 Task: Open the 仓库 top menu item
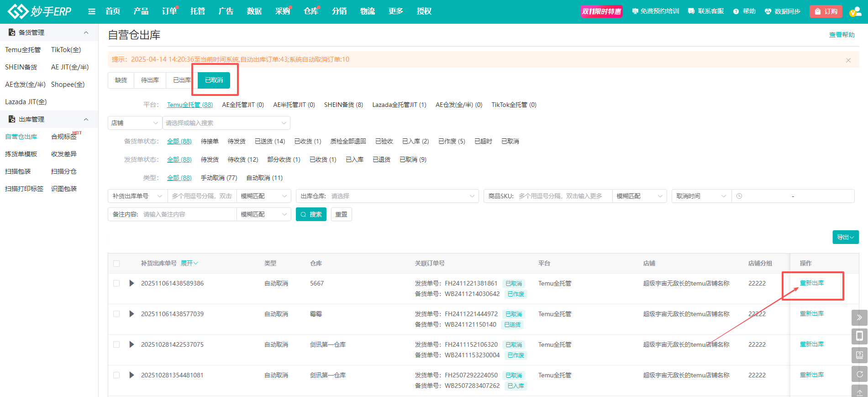(310, 11)
